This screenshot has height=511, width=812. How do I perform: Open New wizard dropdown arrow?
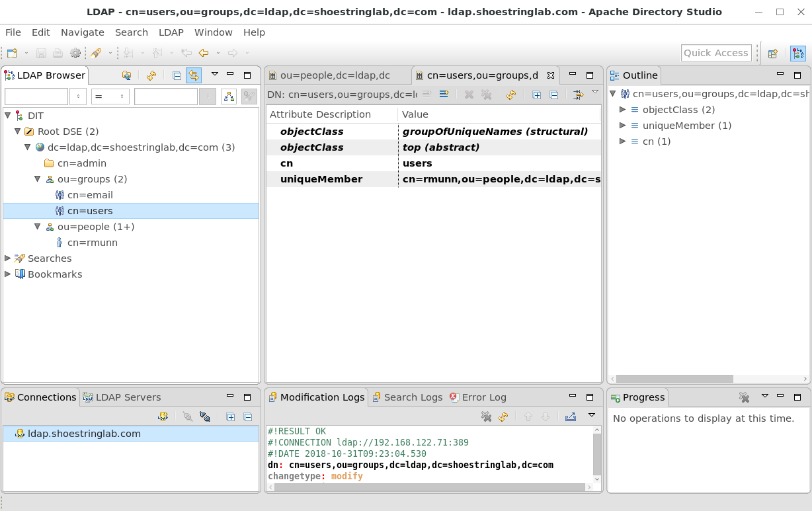pyautogui.click(x=26, y=53)
